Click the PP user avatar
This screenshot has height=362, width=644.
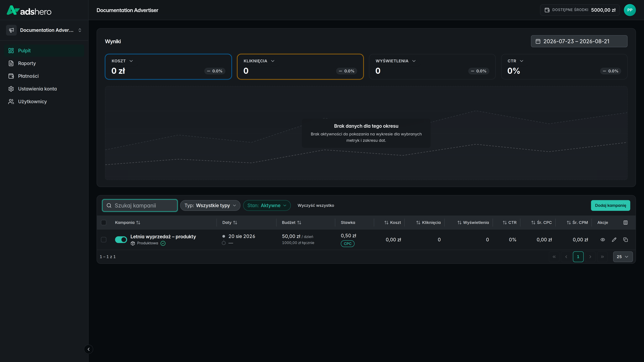[x=630, y=10]
